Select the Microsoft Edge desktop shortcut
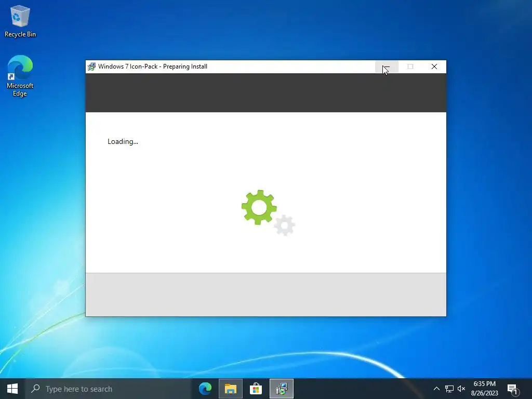This screenshot has width=532, height=399. click(x=20, y=76)
